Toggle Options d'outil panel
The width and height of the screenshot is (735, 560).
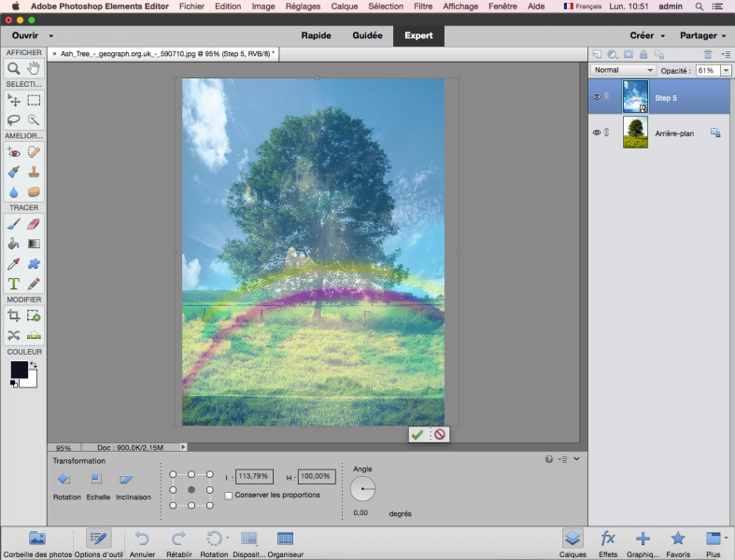pos(98,543)
